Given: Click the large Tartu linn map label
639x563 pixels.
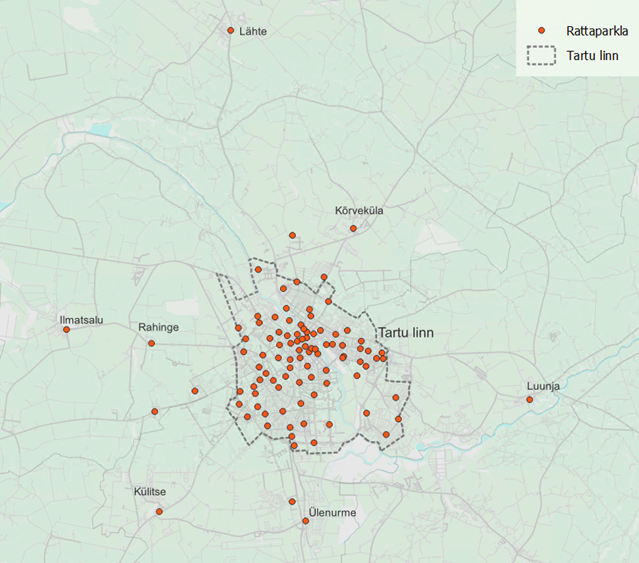Looking at the screenshot, I should (x=406, y=333).
